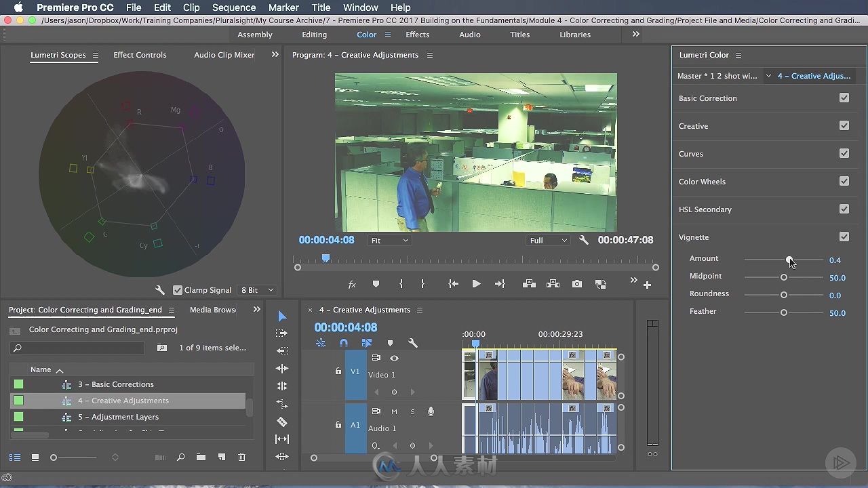Open Apple menu
Viewport: 868px width, 488px height.
pos(18,7)
